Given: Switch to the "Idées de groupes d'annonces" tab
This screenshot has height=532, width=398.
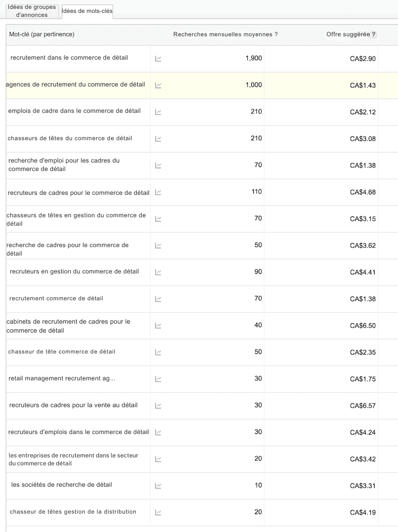Looking at the screenshot, I should pyautogui.click(x=32, y=9).
